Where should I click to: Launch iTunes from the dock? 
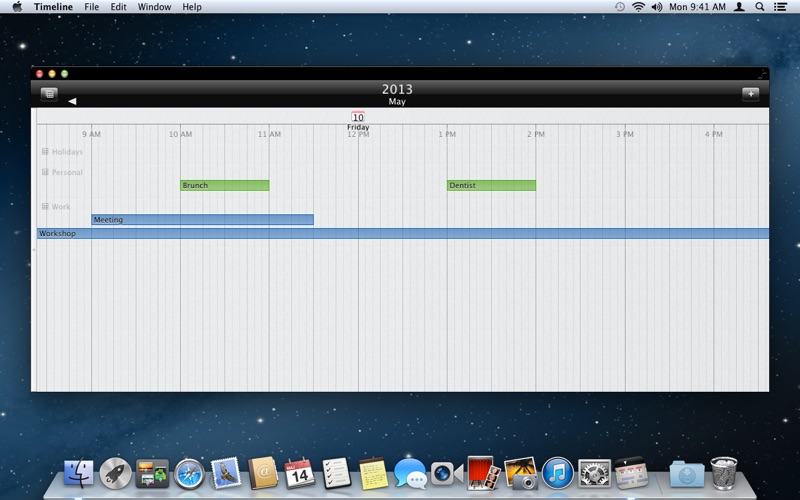click(557, 473)
